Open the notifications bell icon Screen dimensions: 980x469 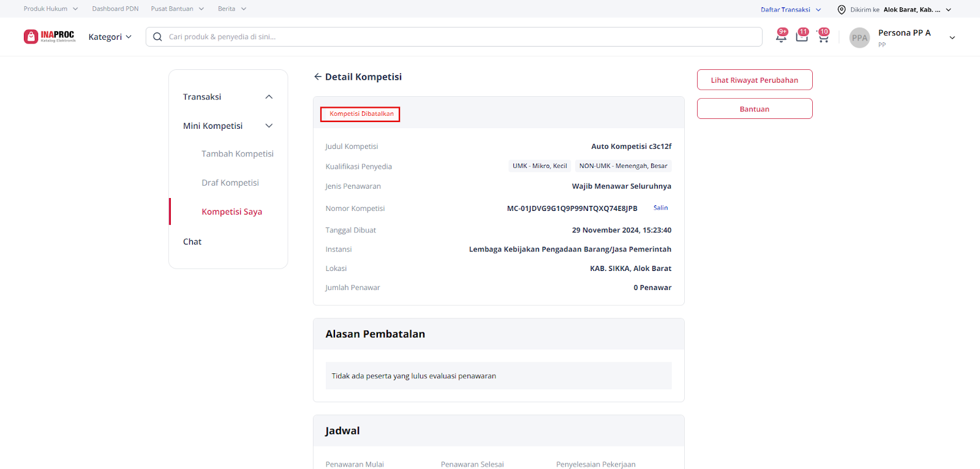click(781, 37)
